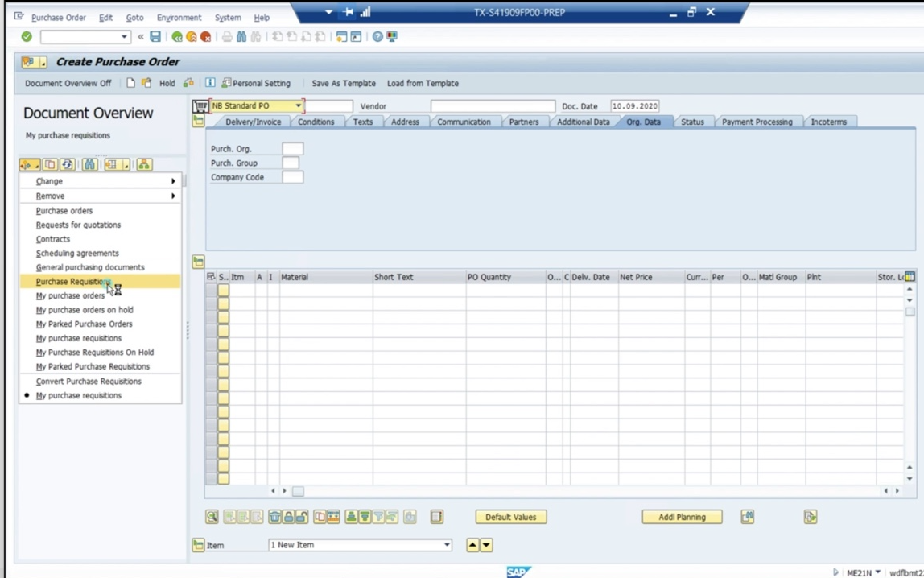Image resolution: width=924 pixels, height=578 pixels.
Task: Click the Refresh icon in Document Overview toolbar
Action: 67,164
